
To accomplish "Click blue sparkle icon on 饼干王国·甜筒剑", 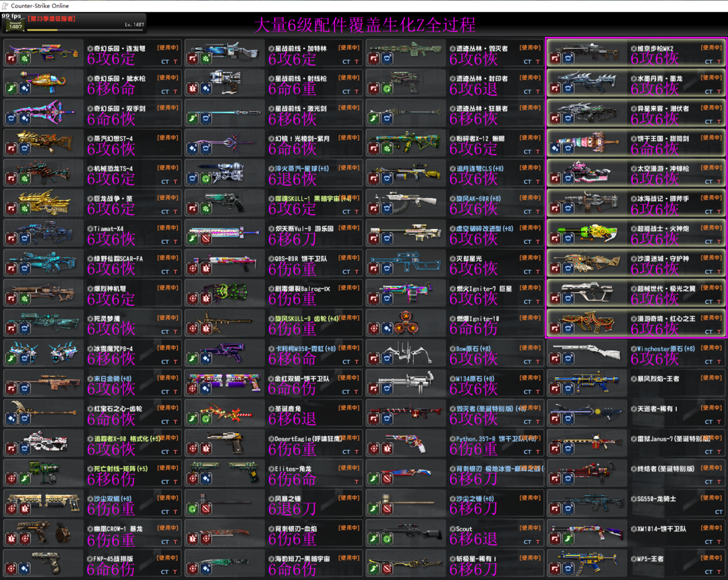I will [x=555, y=149].
